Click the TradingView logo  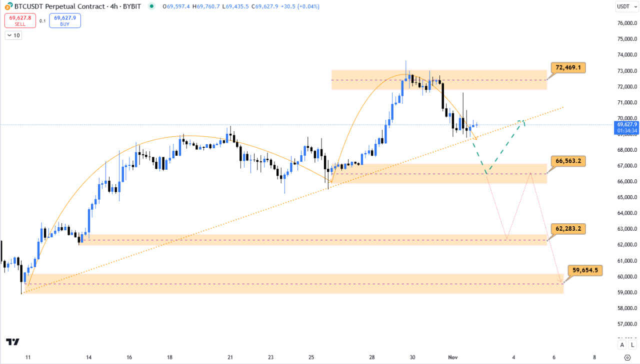(x=12, y=342)
